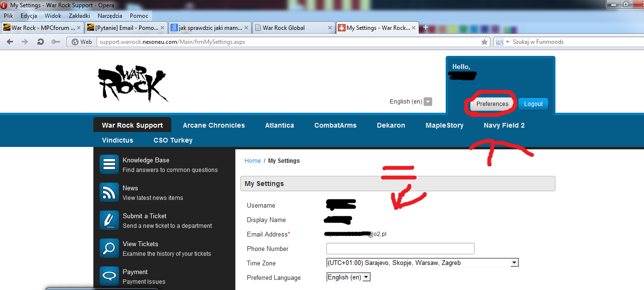The height and width of the screenshot is (290, 644).
Task: Open the Pomoc menu
Action: (x=139, y=16)
